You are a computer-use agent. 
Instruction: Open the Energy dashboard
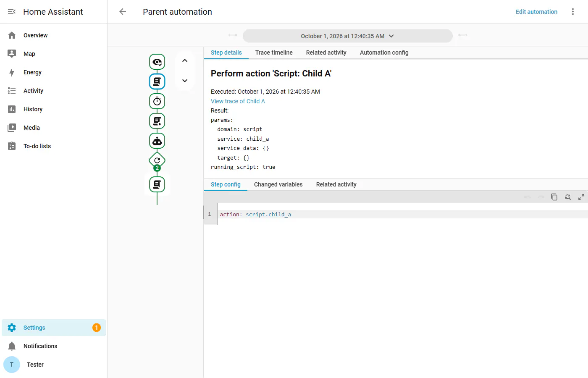54,72
